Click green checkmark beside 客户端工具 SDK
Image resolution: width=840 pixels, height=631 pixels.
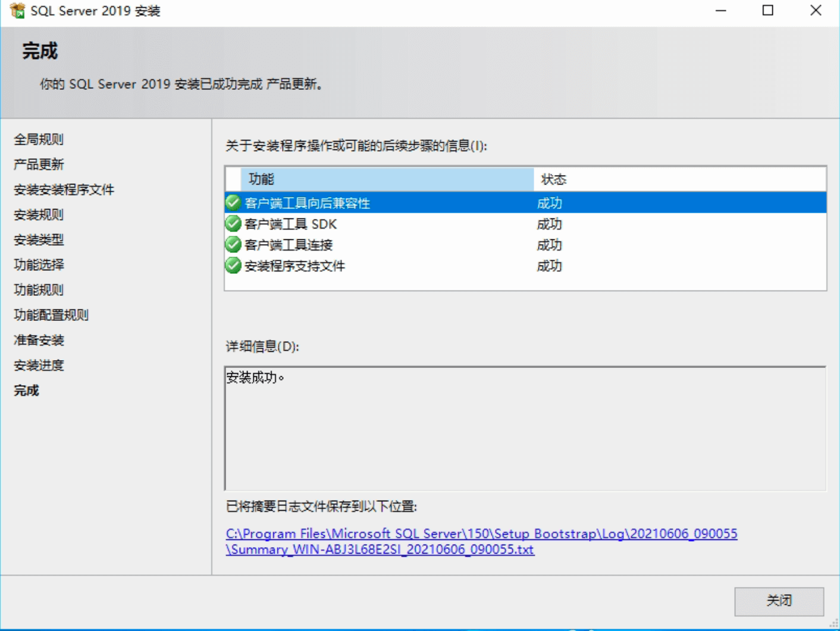[233, 224]
